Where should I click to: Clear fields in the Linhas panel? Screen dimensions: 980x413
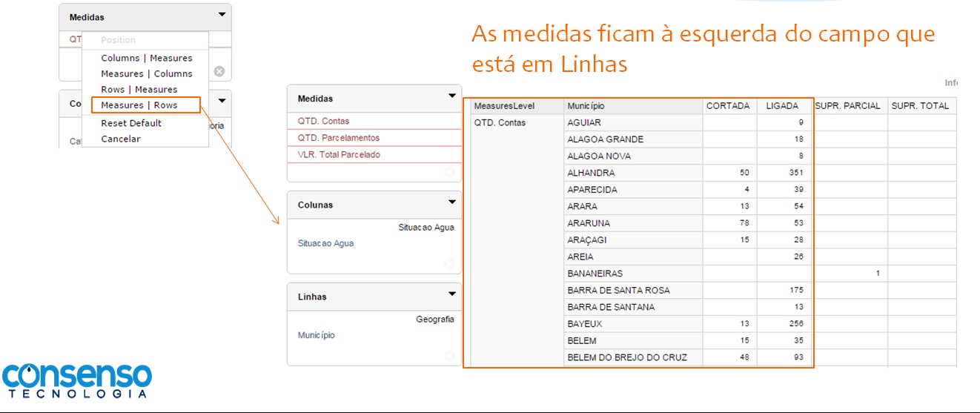click(x=448, y=355)
